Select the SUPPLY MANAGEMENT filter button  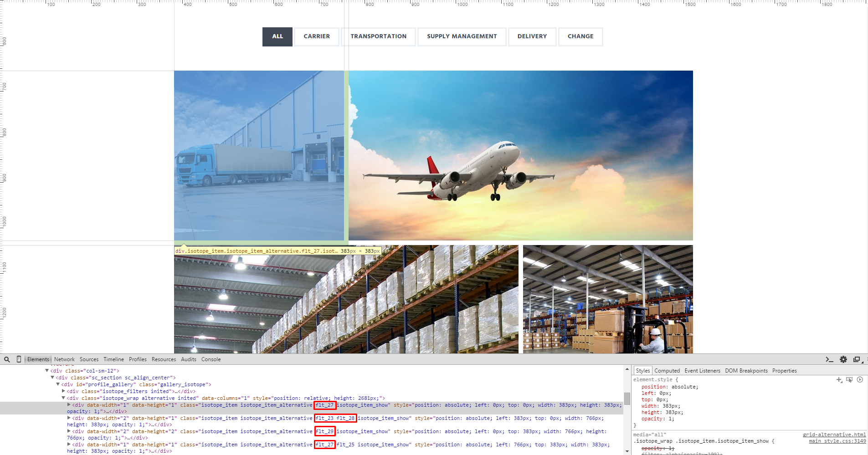[x=462, y=36]
